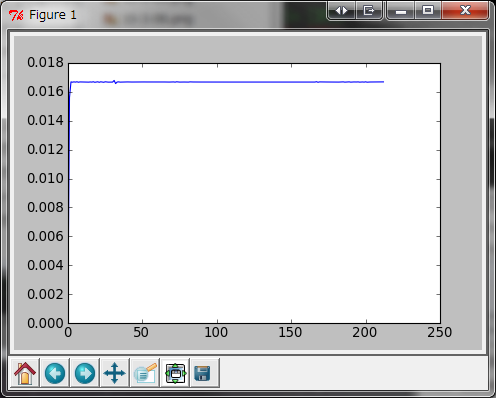Click the Tk feather icon in title bar
This screenshot has height=398, width=496.
point(16,15)
